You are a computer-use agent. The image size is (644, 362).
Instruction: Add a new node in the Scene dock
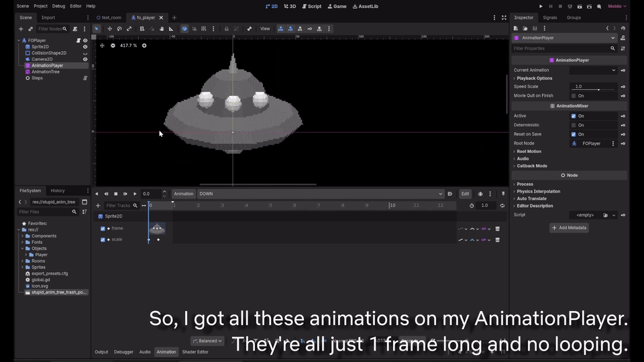pyautogui.click(x=21, y=29)
